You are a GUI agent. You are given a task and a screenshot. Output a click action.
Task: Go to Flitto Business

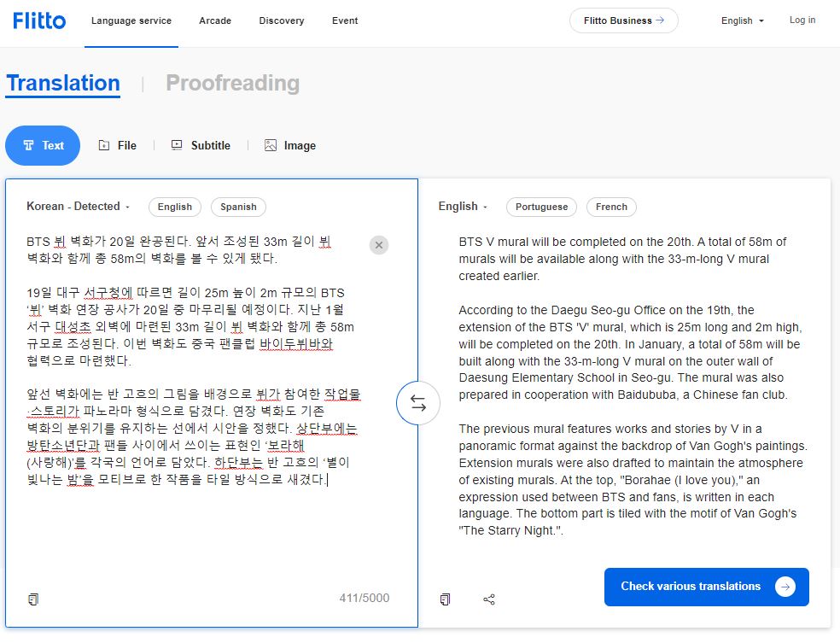coord(623,20)
